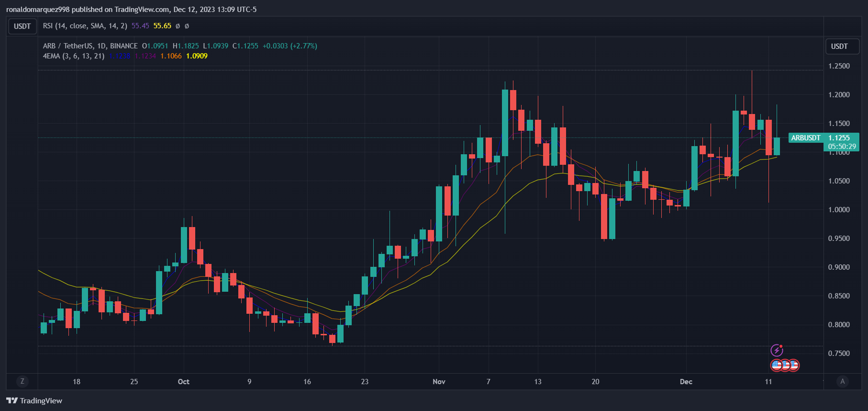Click the RSI value 55.65
This screenshot has width=868, height=411.
point(162,26)
